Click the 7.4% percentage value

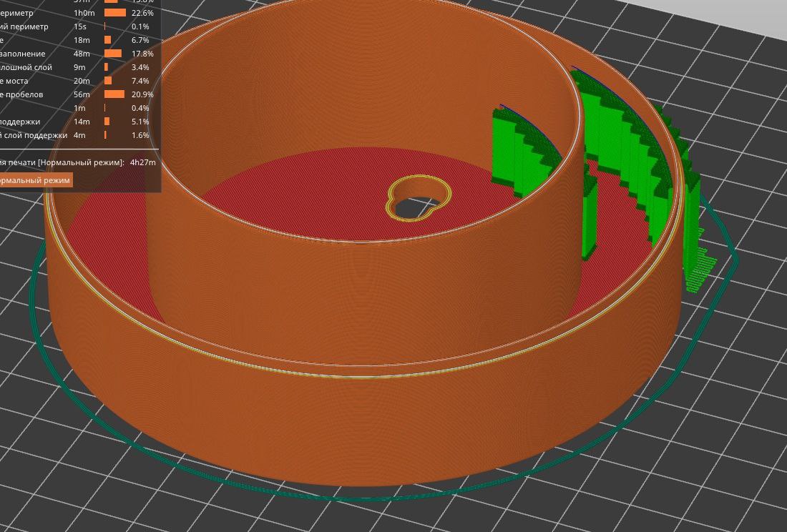click(x=140, y=81)
